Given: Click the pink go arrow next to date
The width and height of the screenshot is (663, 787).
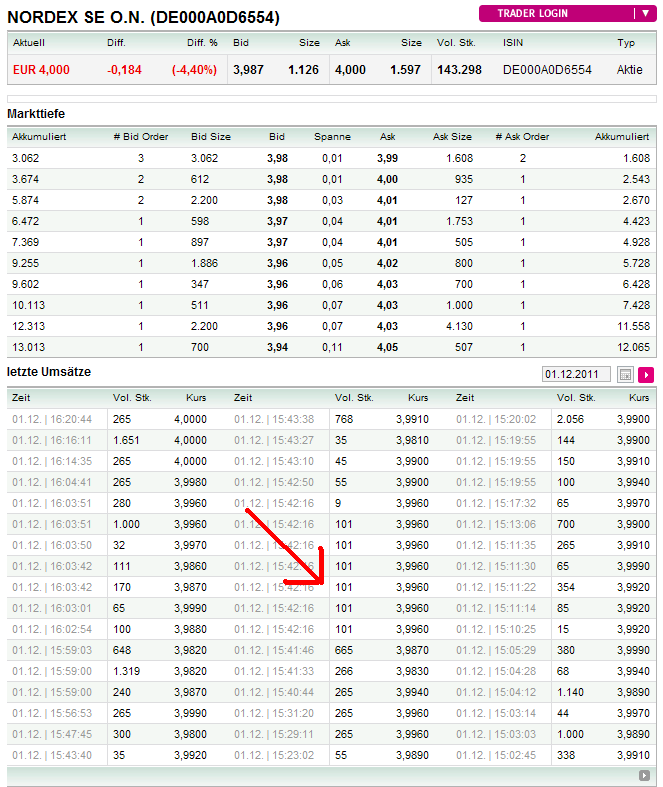Looking at the screenshot, I should 646,374.
